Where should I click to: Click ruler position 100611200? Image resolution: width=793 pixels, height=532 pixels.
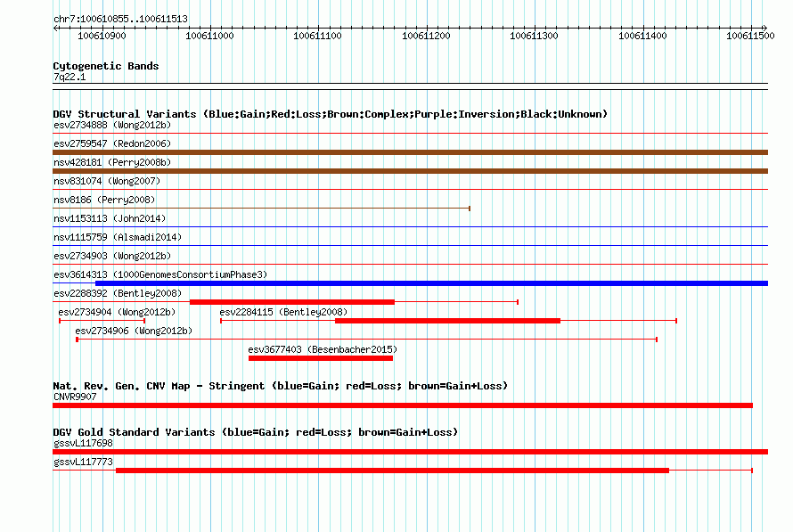[x=426, y=36]
